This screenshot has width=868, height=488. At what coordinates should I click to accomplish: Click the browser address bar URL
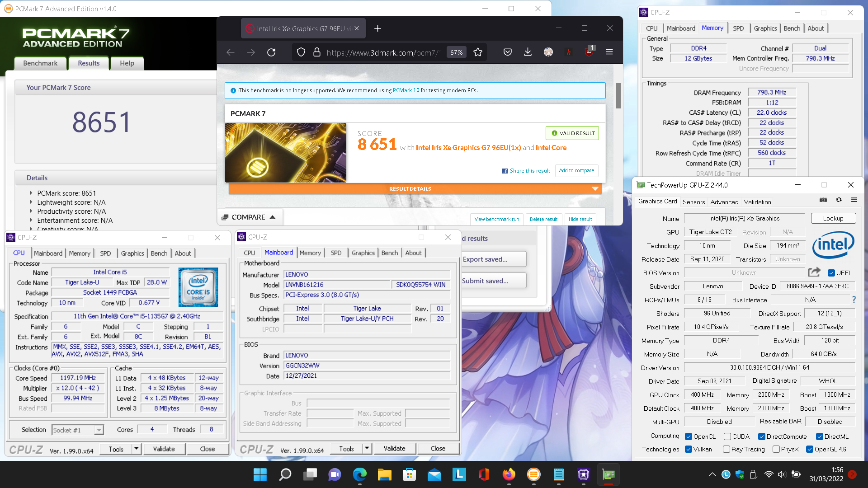(x=383, y=52)
